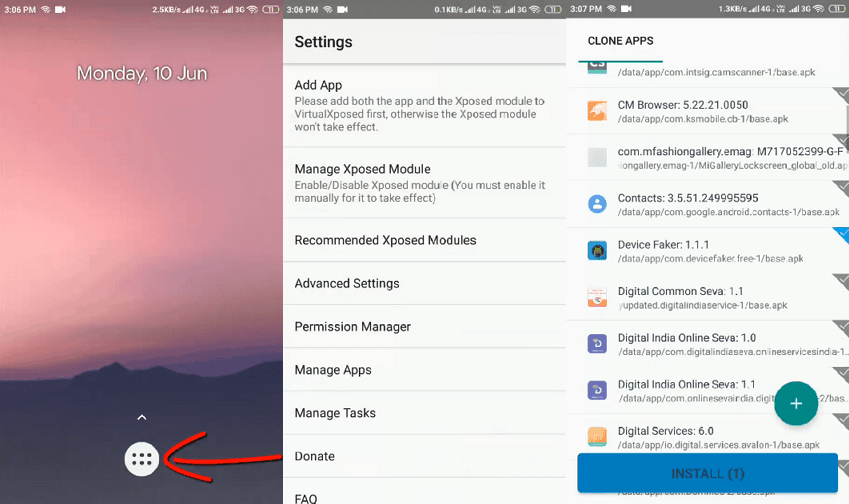Tap the video camera icon in Settings status bar

point(342,9)
